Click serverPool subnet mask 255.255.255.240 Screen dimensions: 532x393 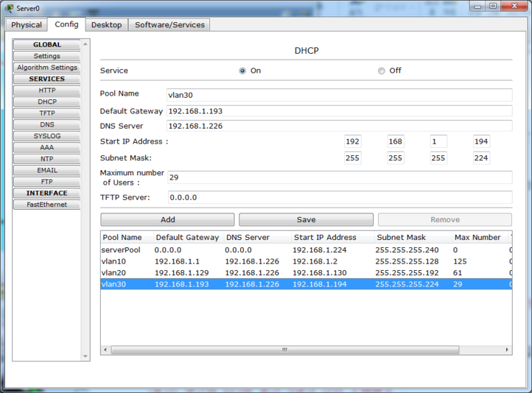(x=407, y=250)
